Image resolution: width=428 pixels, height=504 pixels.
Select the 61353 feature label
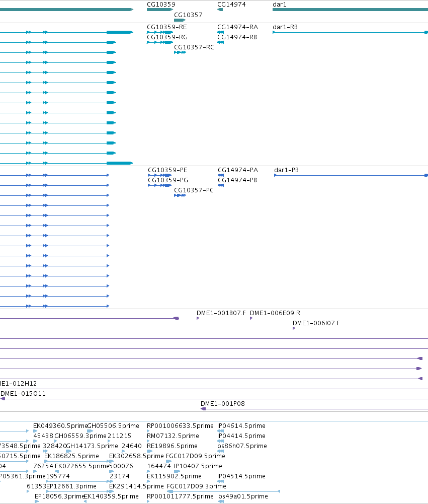(x=36, y=486)
